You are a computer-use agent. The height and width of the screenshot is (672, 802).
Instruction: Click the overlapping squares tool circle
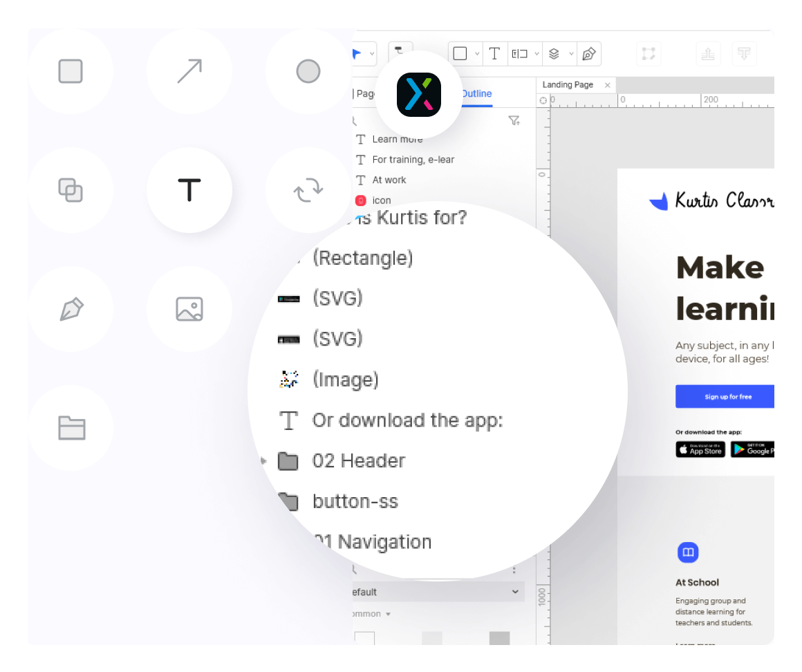[x=71, y=190]
